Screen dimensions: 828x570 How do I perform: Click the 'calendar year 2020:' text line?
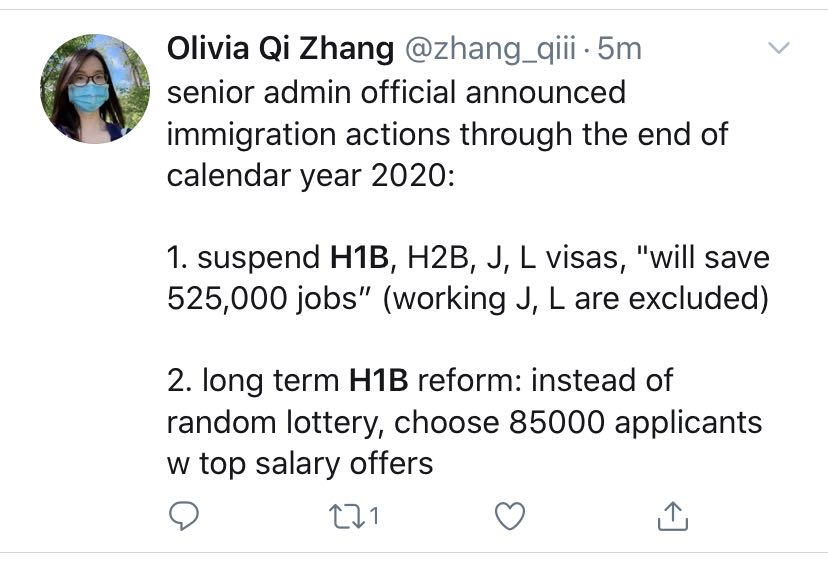point(310,176)
